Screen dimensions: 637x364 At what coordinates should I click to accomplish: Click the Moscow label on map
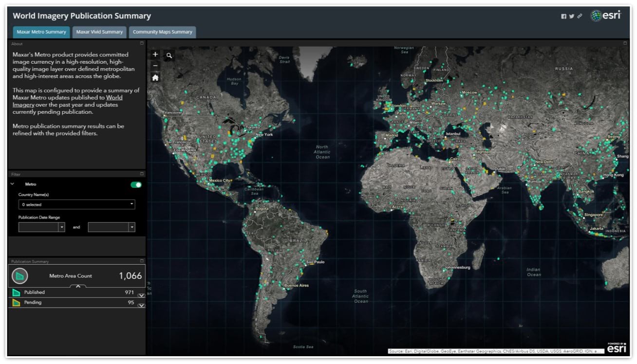(469, 92)
